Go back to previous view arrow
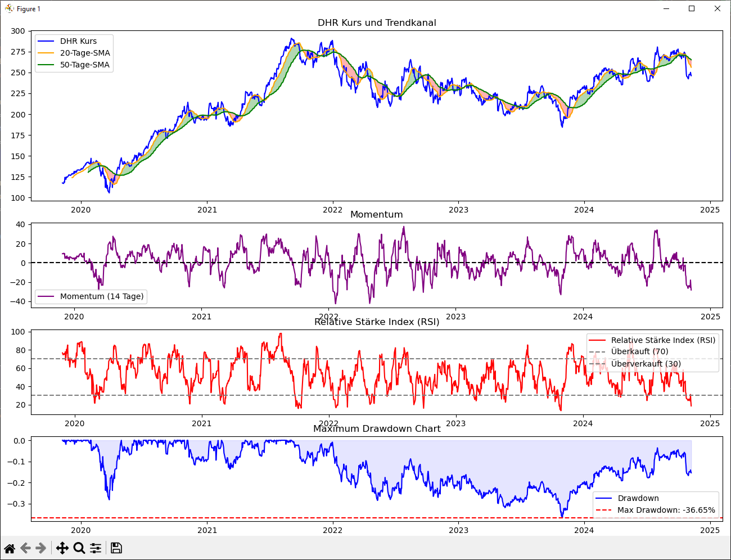 [25, 548]
